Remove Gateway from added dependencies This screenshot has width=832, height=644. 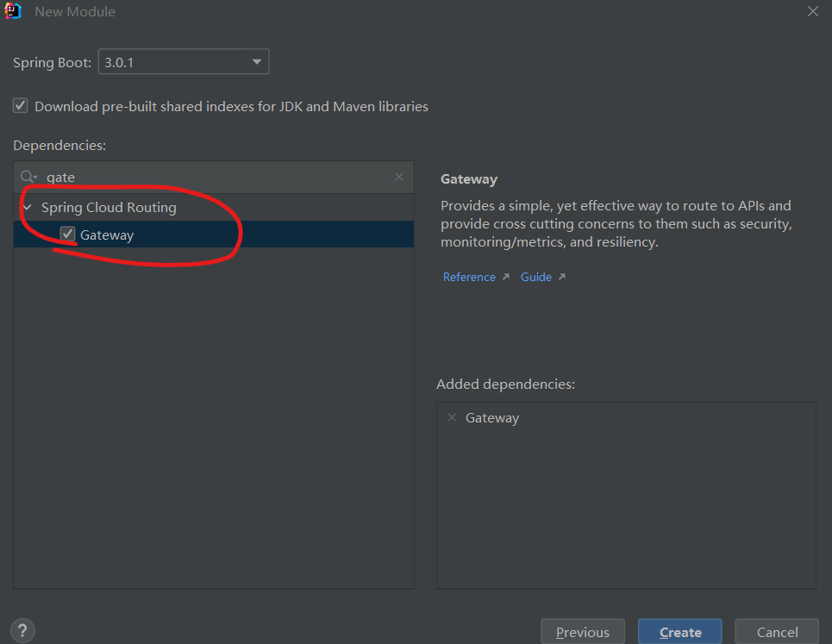tap(452, 417)
